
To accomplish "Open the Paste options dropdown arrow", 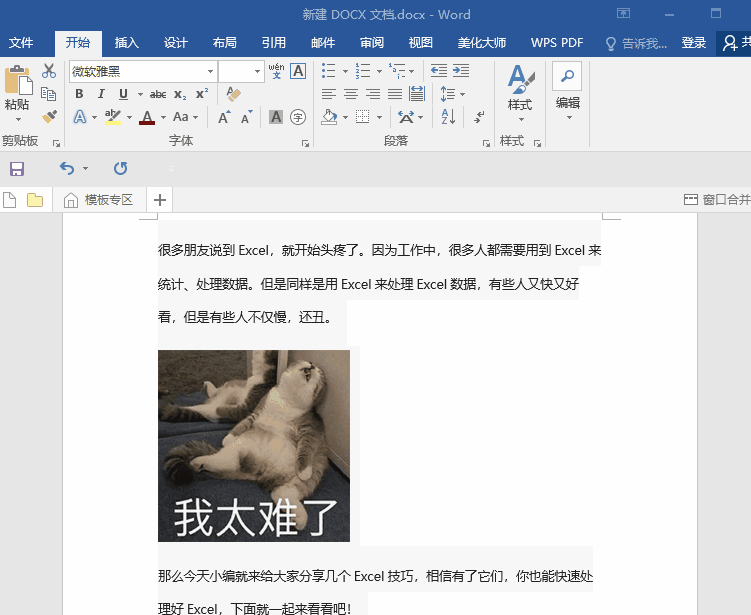I will 17,120.
